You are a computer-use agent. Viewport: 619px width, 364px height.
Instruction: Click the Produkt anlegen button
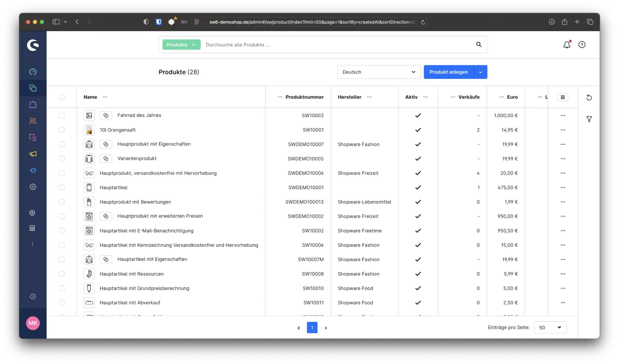[448, 72]
